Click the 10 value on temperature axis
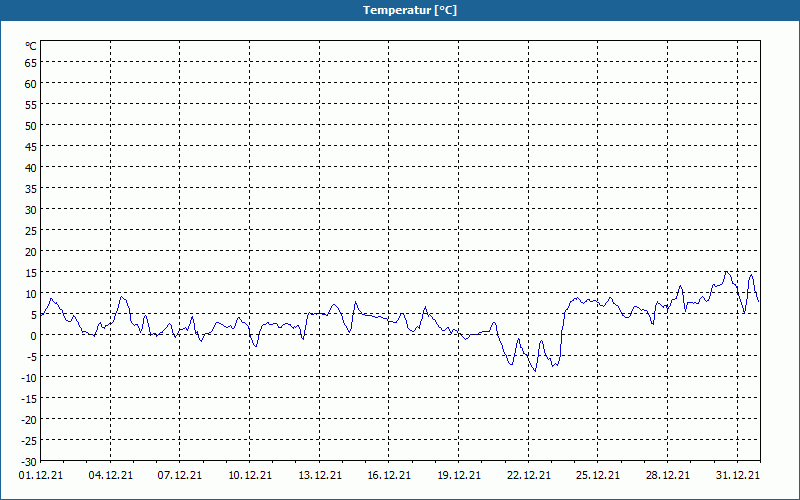 click(31, 294)
